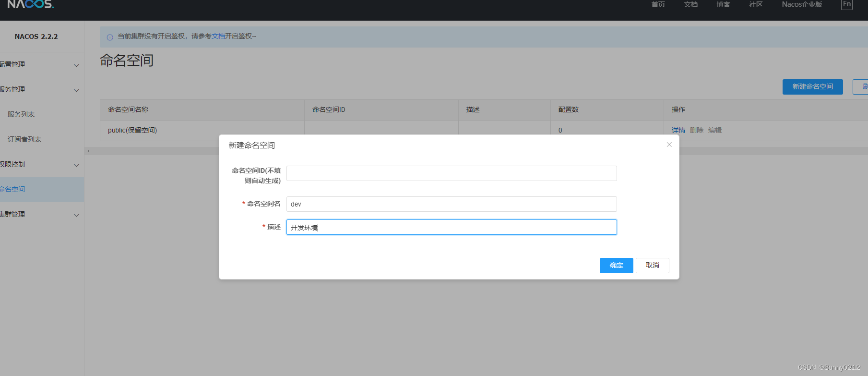Viewport: 868px width, 376px height.
Task: Click 命名空间名称 column header
Action: click(x=202, y=109)
